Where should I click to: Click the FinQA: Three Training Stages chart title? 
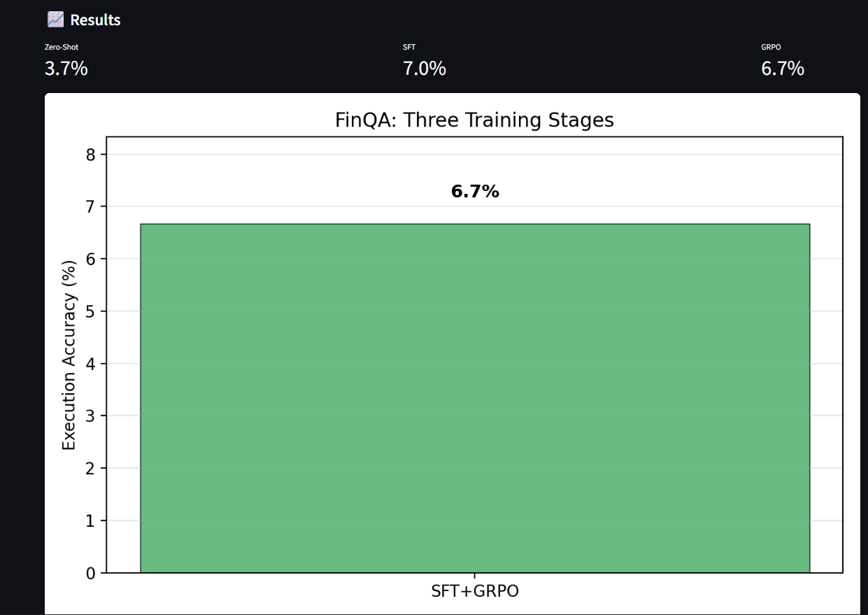pyautogui.click(x=474, y=120)
